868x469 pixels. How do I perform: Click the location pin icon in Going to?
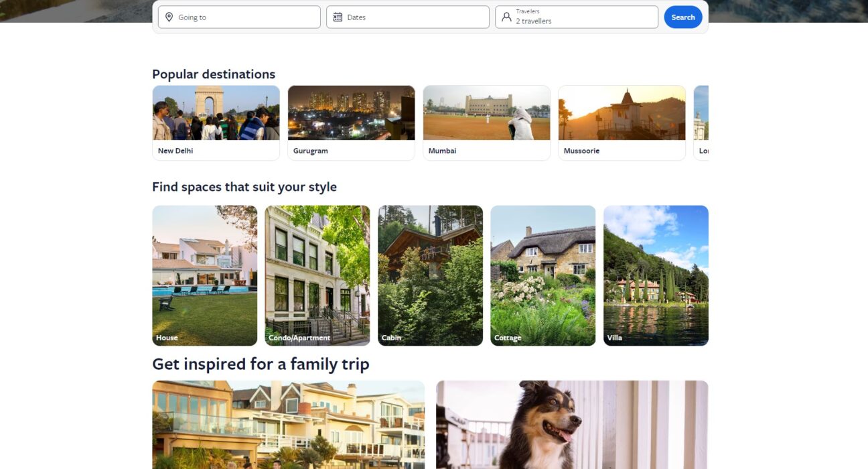click(x=169, y=17)
